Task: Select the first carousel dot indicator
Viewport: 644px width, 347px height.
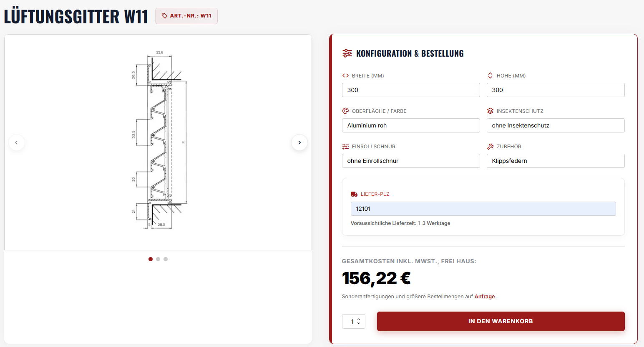Action: 151,259
